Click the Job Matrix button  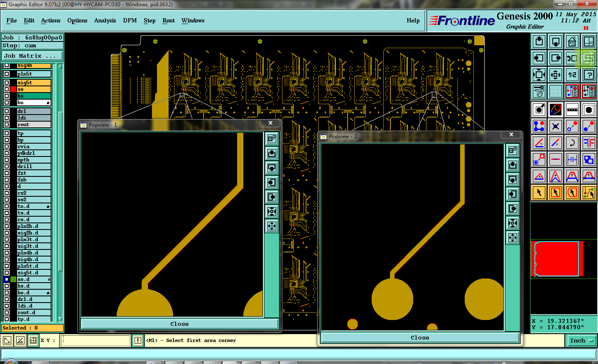pyautogui.click(x=32, y=56)
